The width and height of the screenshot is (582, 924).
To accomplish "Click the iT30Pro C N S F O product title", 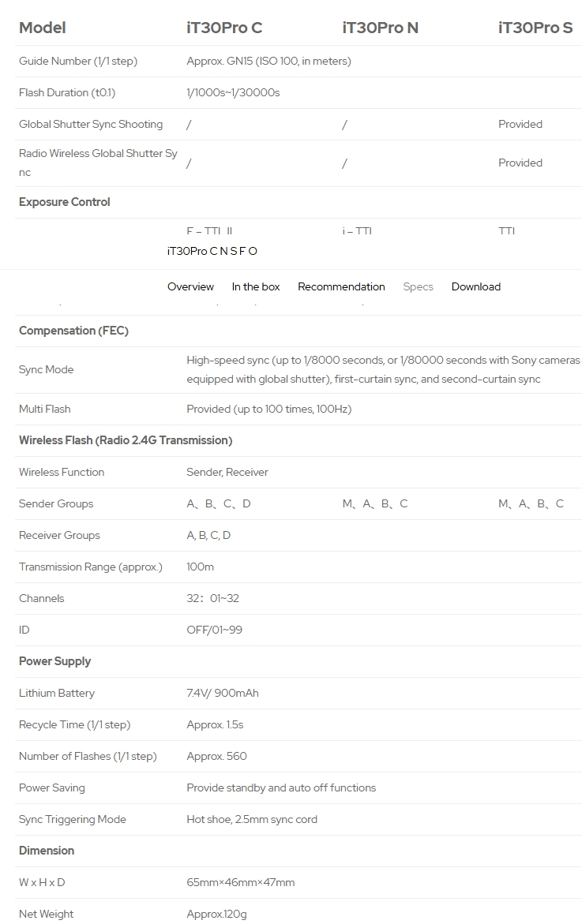I will point(212,251).
